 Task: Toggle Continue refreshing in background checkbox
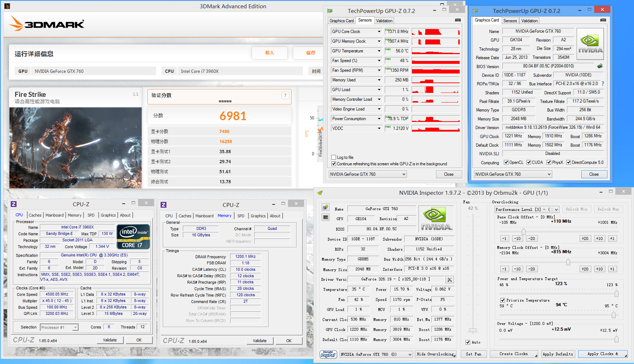[334, 164]
